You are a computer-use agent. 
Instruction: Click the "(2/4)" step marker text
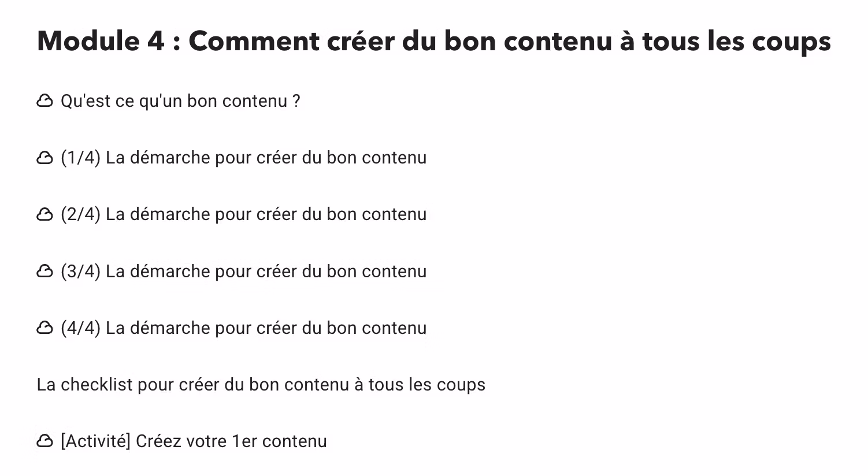80,214
